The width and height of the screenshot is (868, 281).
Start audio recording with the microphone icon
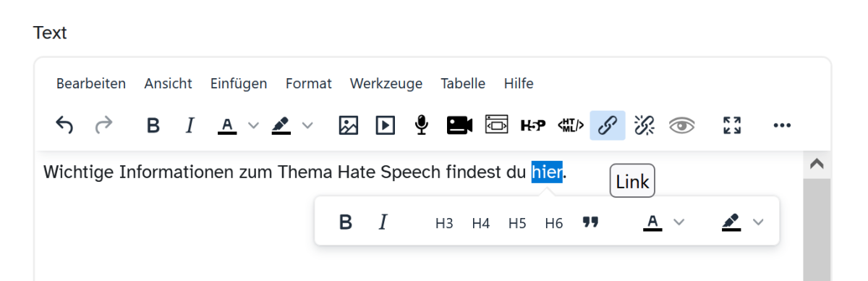[422, 125]
